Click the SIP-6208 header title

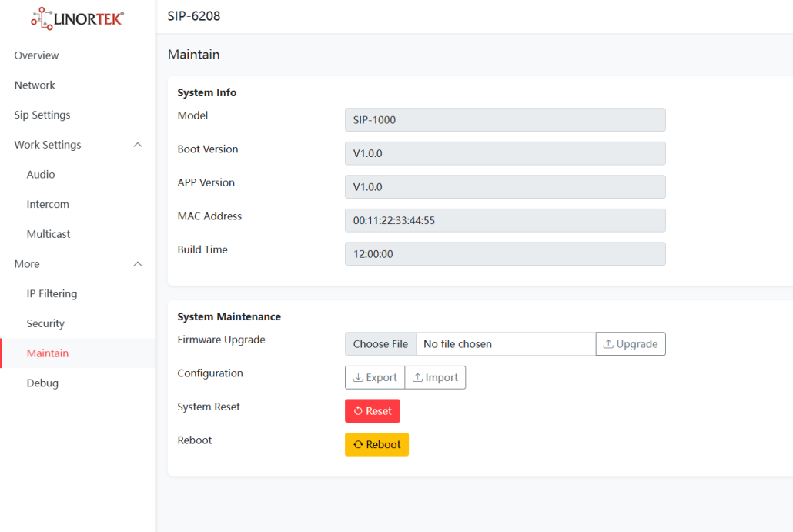coord(194,16)
